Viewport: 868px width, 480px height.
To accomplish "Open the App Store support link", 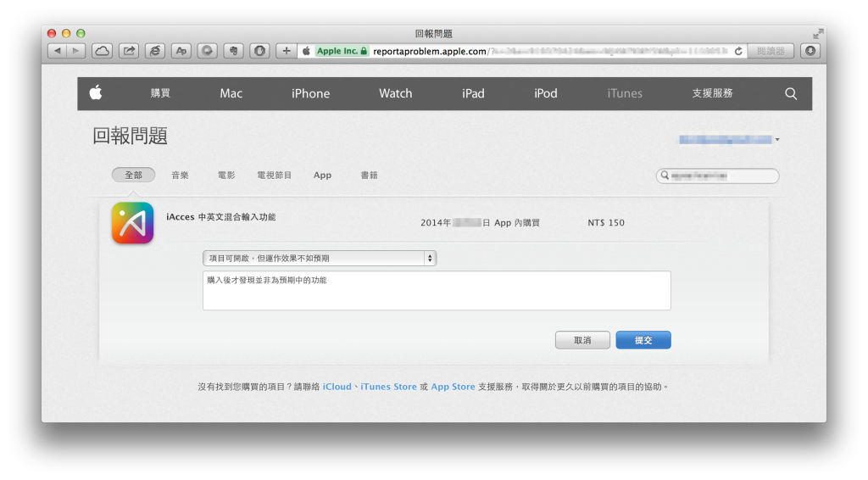I will tap(453, 387).
